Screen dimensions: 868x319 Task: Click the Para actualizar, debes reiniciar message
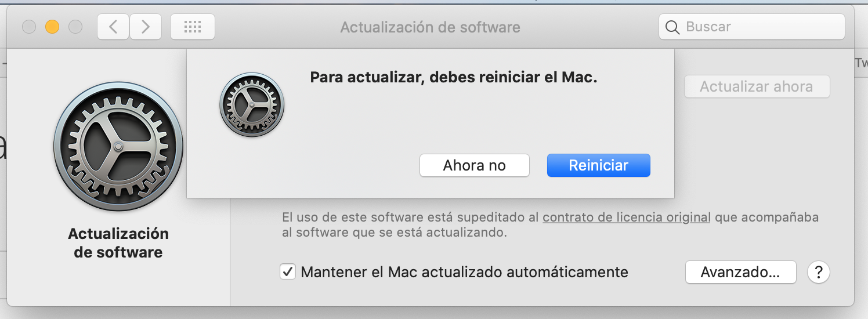[x=454, y=77]
